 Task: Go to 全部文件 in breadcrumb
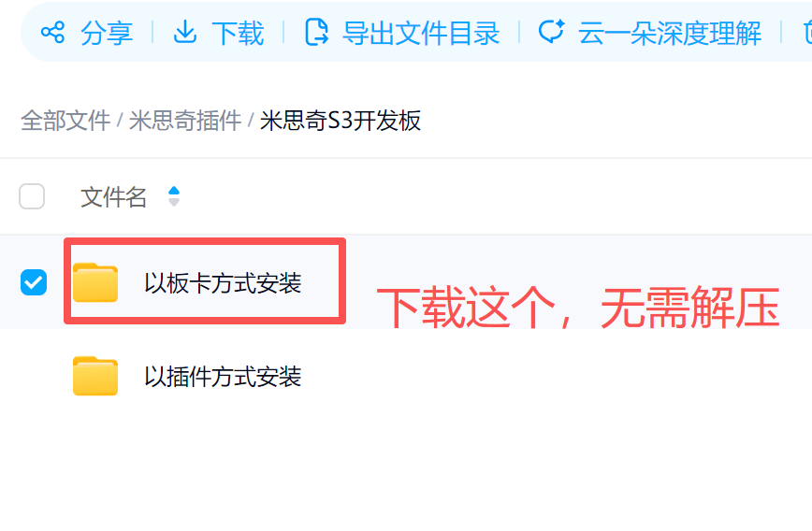[65, 121]
